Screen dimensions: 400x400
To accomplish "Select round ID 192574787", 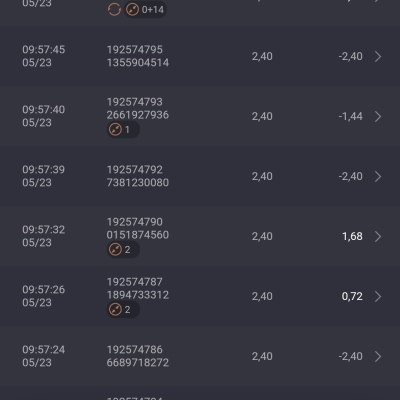I will tap(135, 282).
